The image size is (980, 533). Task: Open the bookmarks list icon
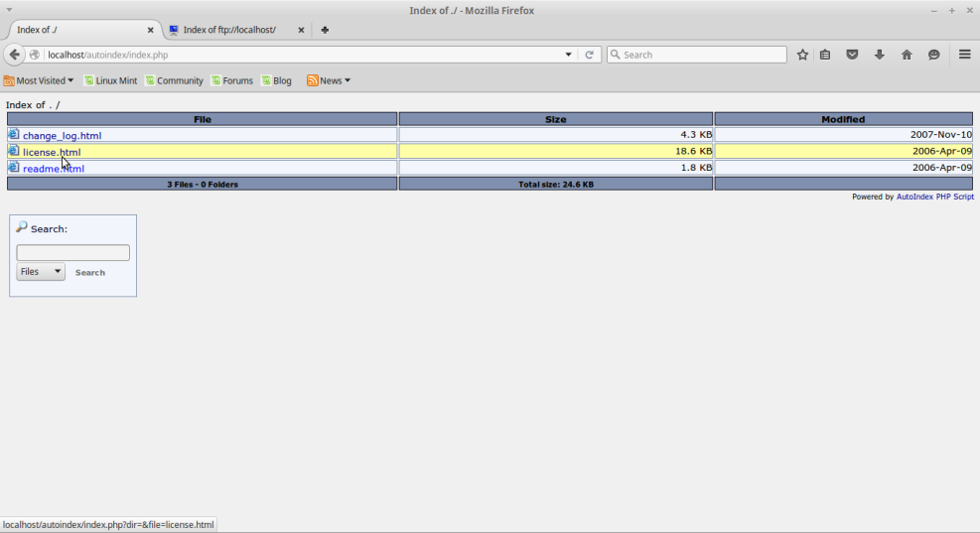coord(825,55)
